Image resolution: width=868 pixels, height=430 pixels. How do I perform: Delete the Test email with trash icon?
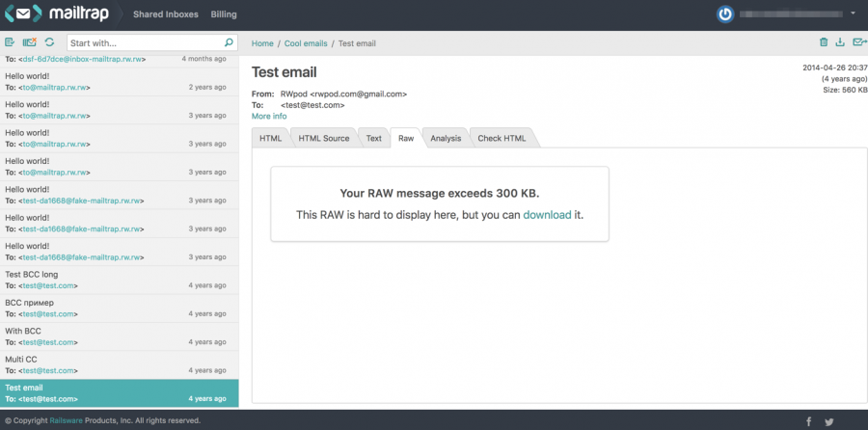pyautogui.click(x=824, y=42)
